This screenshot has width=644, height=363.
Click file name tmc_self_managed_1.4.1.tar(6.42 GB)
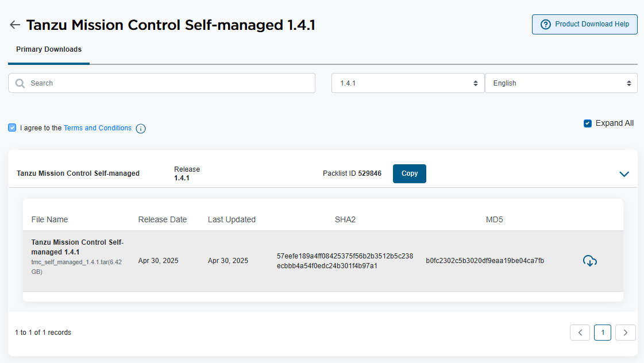[x=76, y=267]
